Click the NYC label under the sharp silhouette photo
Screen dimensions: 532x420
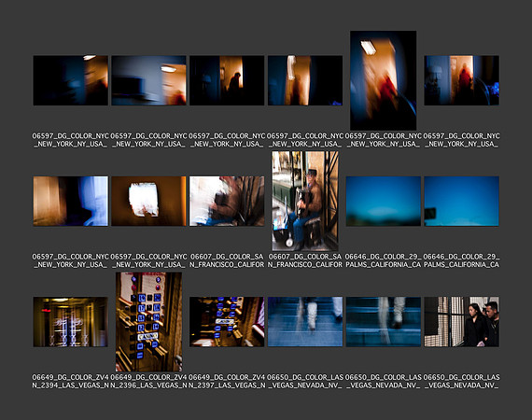227,140
